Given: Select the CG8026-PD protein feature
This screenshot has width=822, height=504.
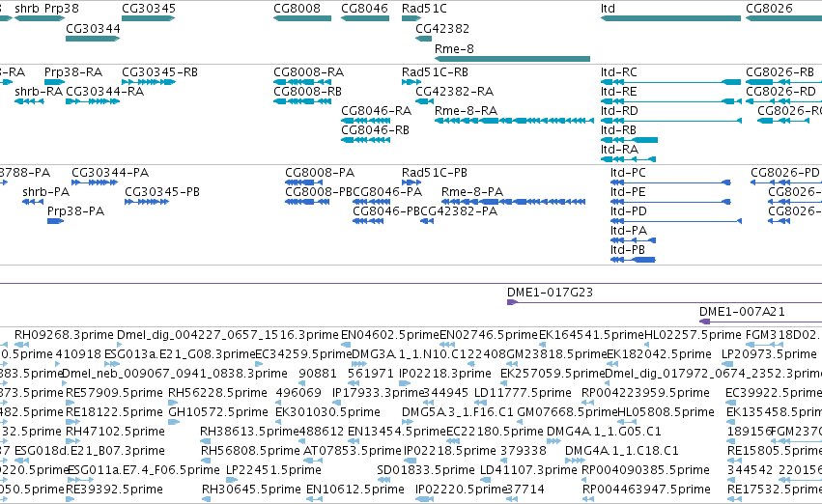Looking at the screenshot, I should (786, 182).
